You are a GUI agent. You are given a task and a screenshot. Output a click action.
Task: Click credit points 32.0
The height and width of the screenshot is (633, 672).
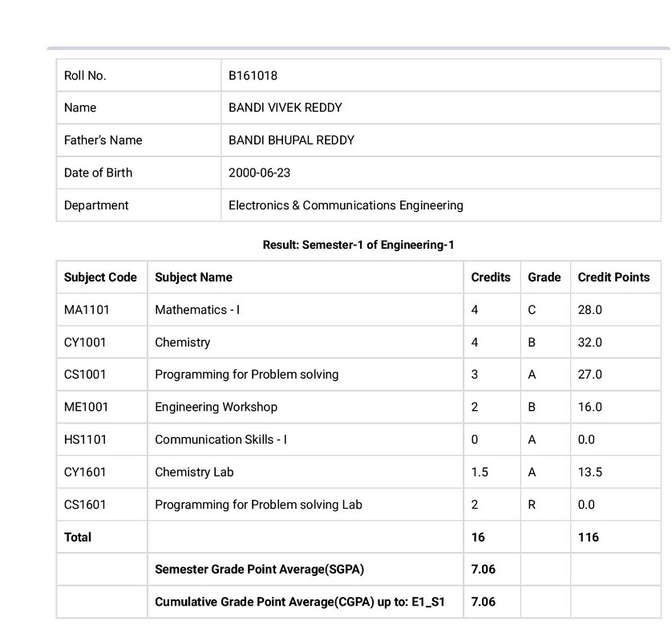pos(589,343)
